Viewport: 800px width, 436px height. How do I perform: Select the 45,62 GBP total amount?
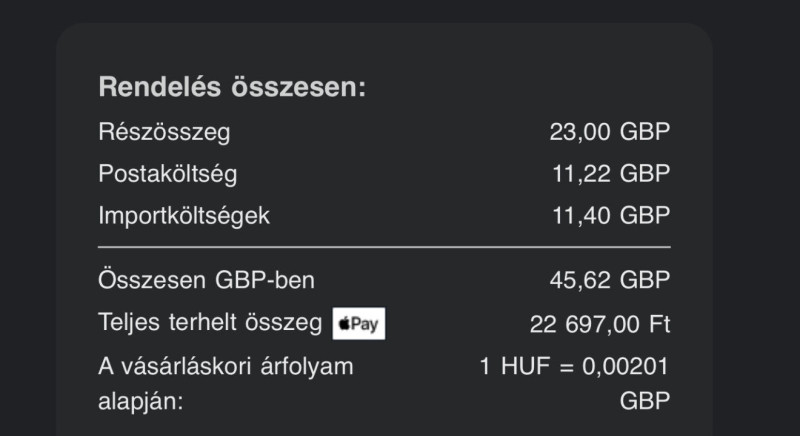610,280
